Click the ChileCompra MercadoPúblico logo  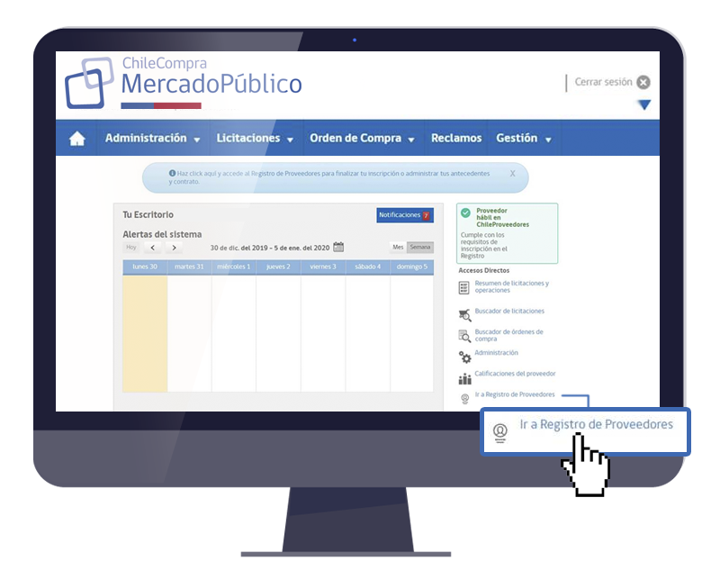[x=184, y=83]
